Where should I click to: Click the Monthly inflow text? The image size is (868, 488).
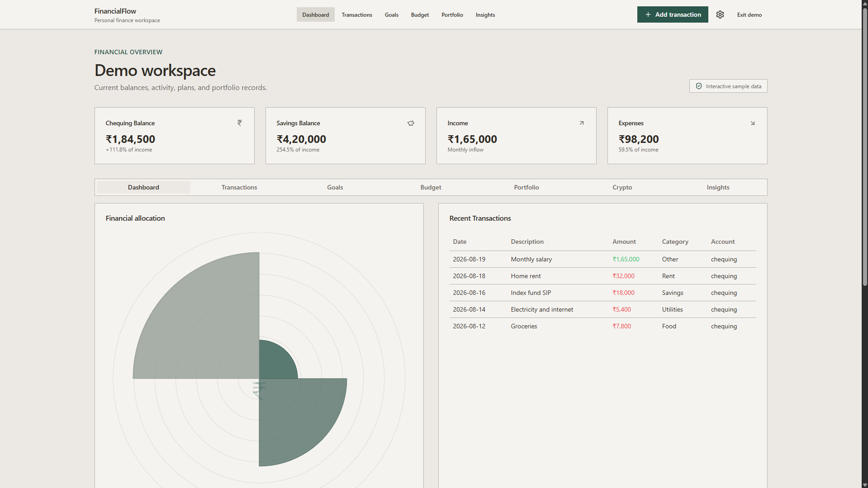465,150
